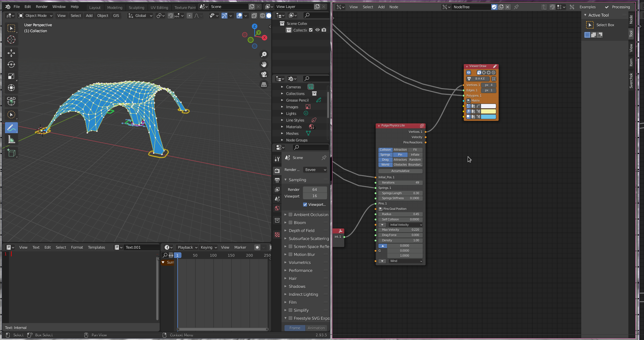
Task: Open the Add menu in node editor
Action: point(381,7)
